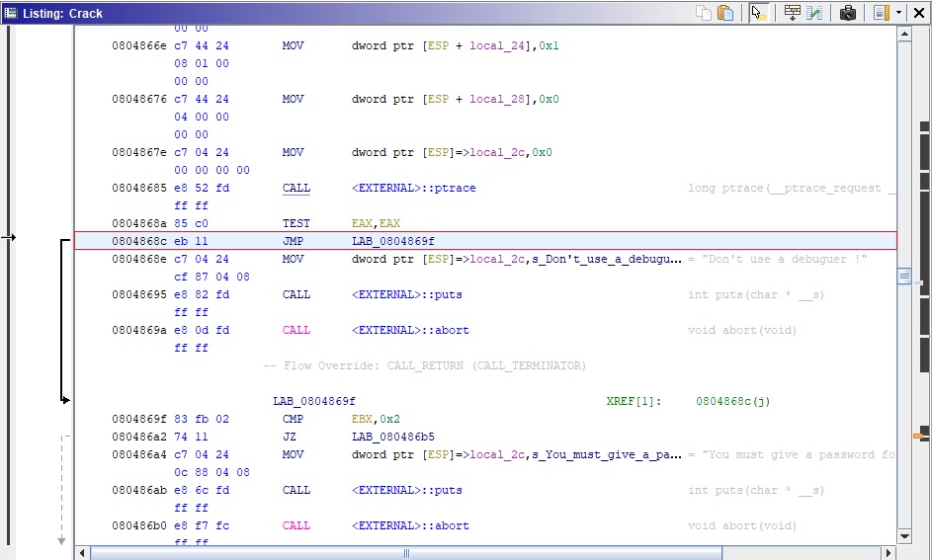The height and width of the screenshot is (560, 932).
Task: Click bytes 'eb 11' of JMP
Action: pyautogui.click(x=191, y=241)
